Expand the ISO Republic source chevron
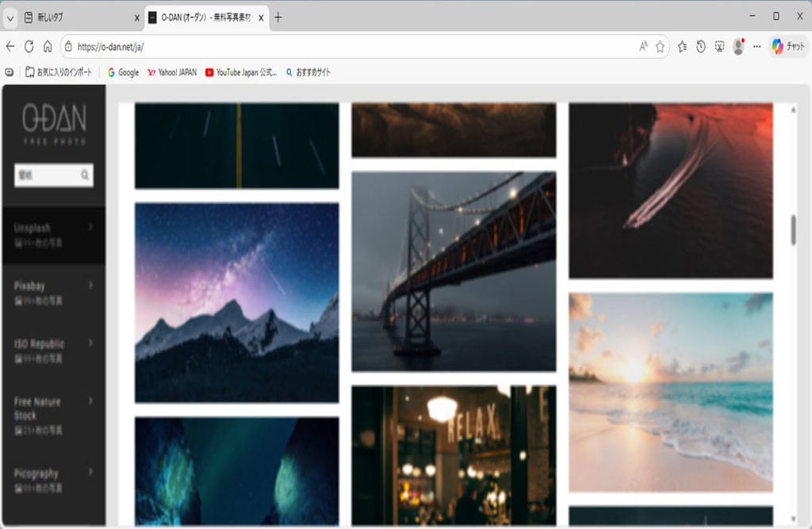This screenshot has height=529, width=812. (90, 343)
